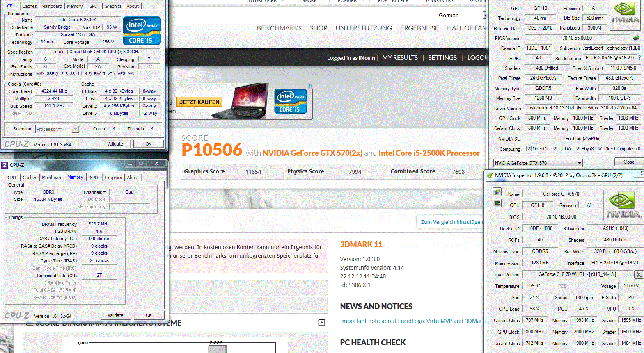The image size is (644, 353).
Task: Click Validate in the CPU-Z Memory window
Action: point(115,315)
